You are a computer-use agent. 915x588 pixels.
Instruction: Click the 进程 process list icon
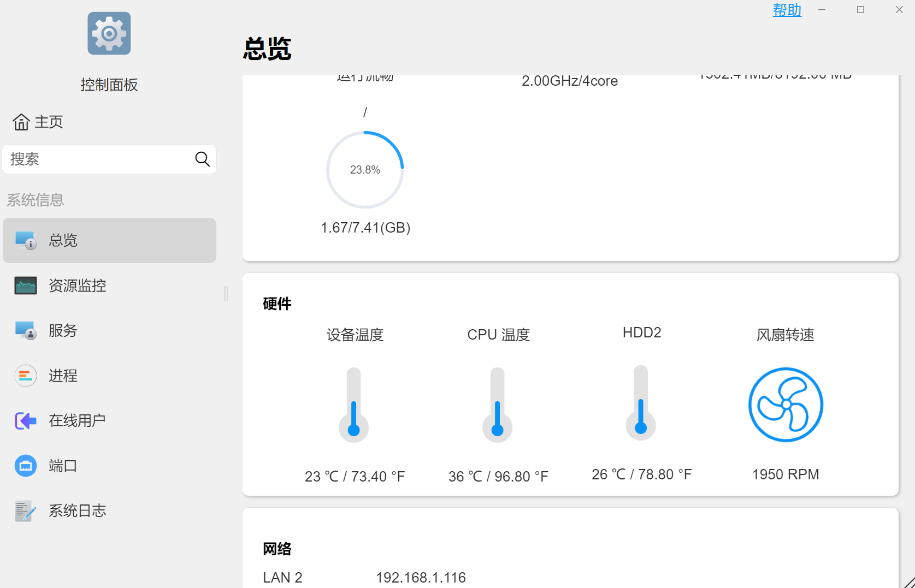click(x=26, y=376)
